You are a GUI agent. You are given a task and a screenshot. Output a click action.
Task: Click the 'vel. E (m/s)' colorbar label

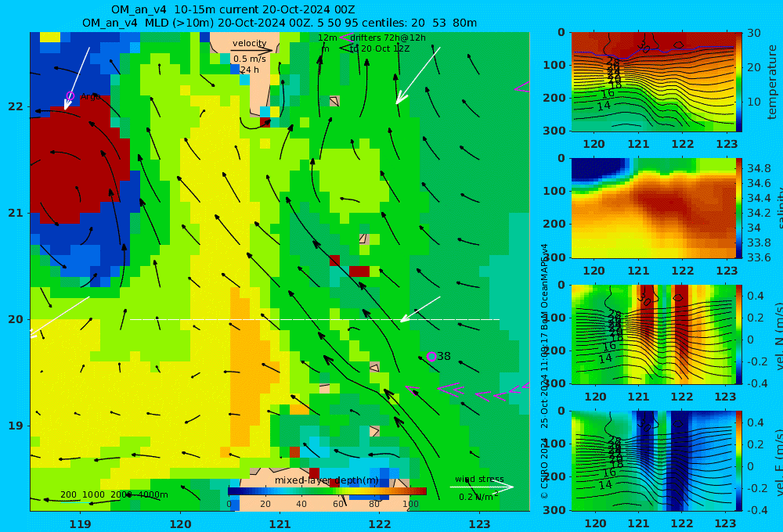click(x=779, y=462)
